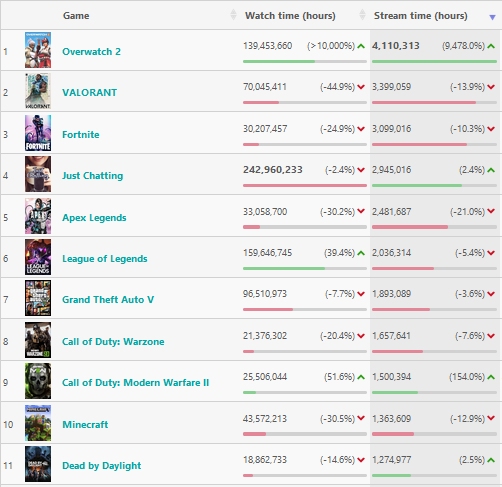Click Modern Warfare II stream time up arrow
The image size is (502, 487).
pyautogui.click(x=491, y=377)
